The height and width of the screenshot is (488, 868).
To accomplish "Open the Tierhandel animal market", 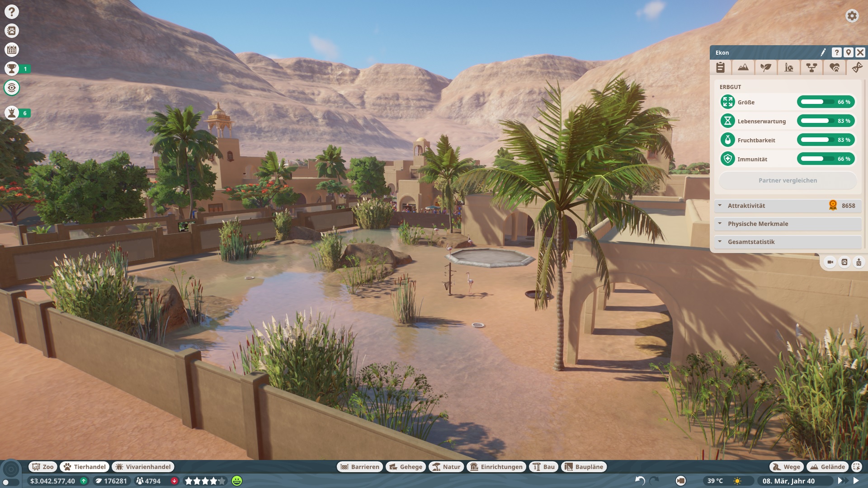I will [84, 467].
